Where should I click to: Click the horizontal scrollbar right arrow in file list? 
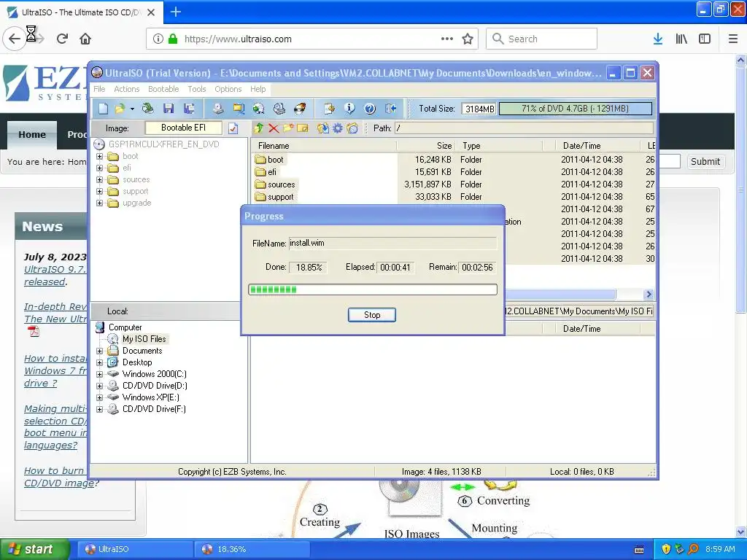(649, 295)
